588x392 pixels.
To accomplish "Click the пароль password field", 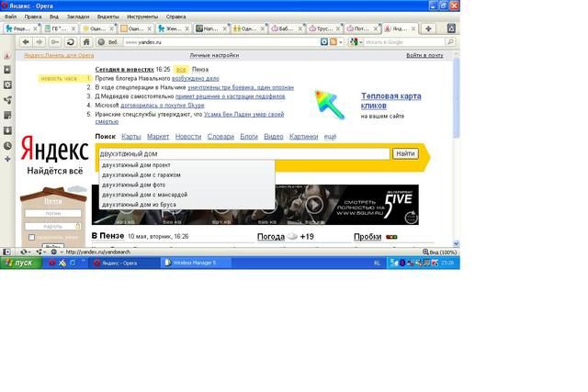I will coord(53,227).
